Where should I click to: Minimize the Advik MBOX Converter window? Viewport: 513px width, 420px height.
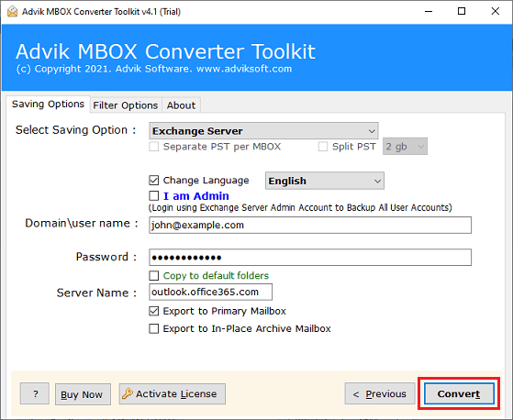pos(429,11)
